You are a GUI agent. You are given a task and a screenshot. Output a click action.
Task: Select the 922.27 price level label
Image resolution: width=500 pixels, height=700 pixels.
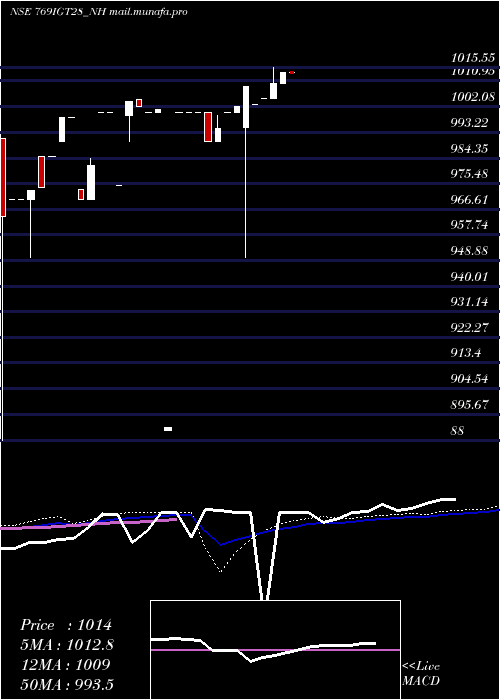pyautogui.click(x=470, y=328)
